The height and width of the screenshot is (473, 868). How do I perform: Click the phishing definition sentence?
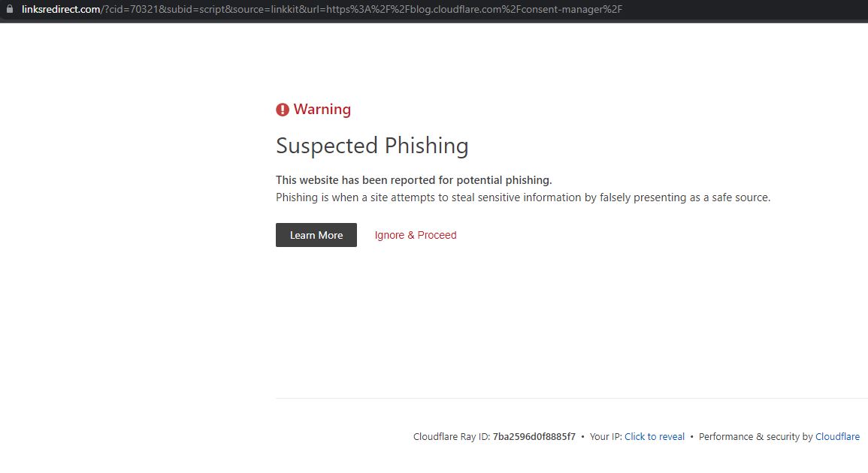point(522,197)
